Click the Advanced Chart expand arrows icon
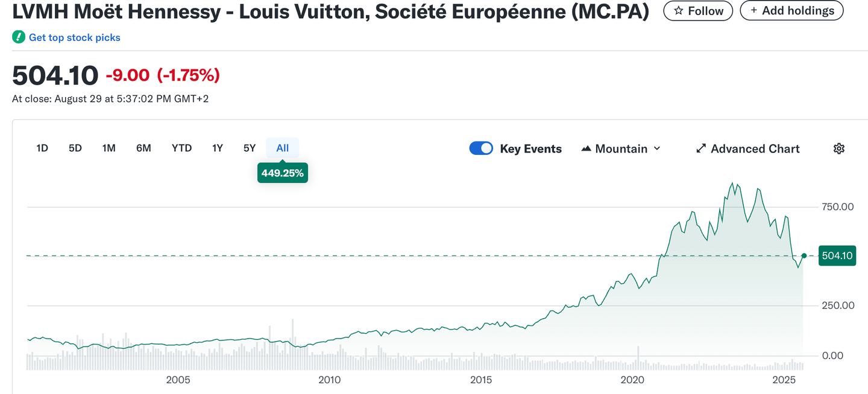The image size is (868, 394). coord(701,149)
